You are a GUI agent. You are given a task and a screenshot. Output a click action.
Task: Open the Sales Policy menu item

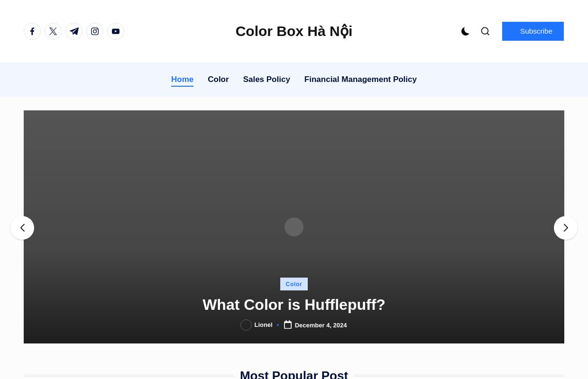[266, 80]
